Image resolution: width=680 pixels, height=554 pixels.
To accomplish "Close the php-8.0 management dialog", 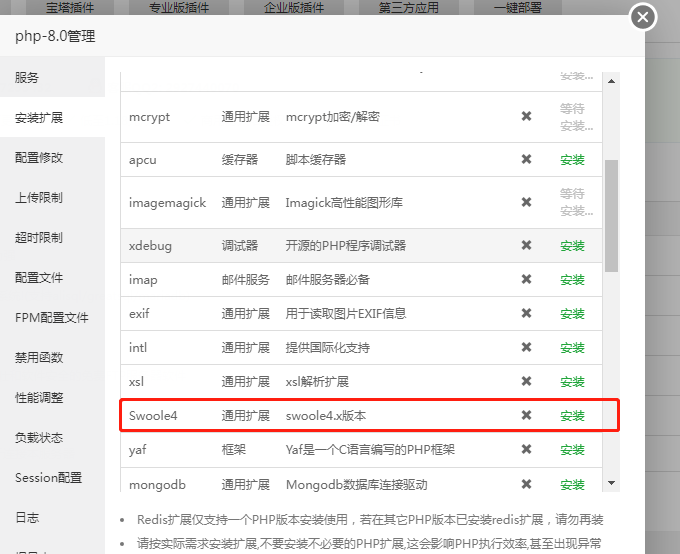I will pos(643,17).
